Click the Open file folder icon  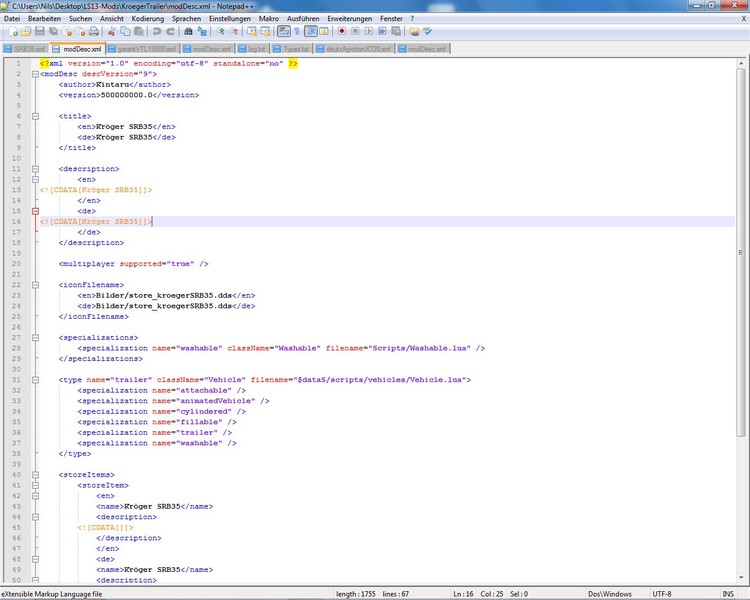(26, 32)
